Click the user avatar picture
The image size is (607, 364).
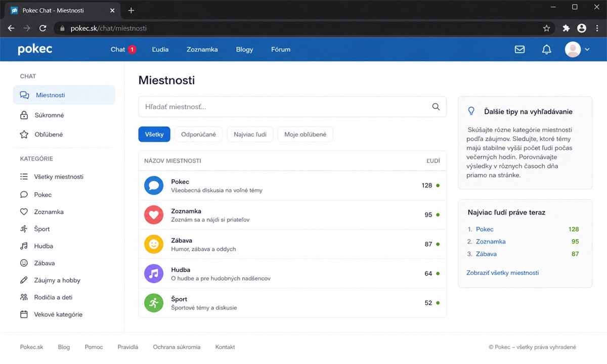(x=573, y=50)
